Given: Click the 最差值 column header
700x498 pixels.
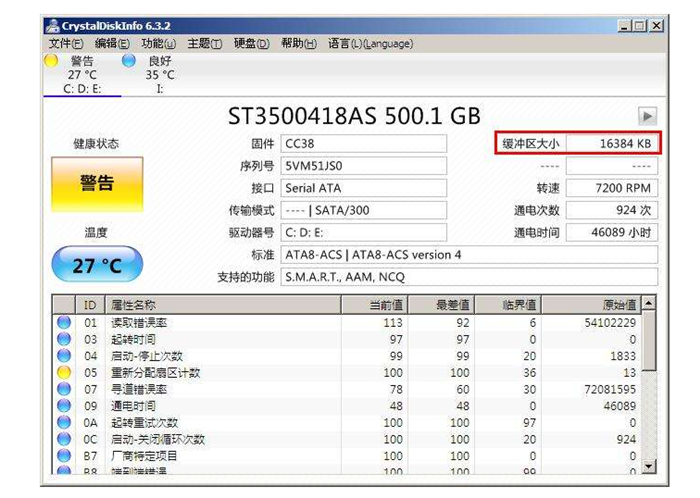Looking at the screenshot, I should (x=441, y=305).
